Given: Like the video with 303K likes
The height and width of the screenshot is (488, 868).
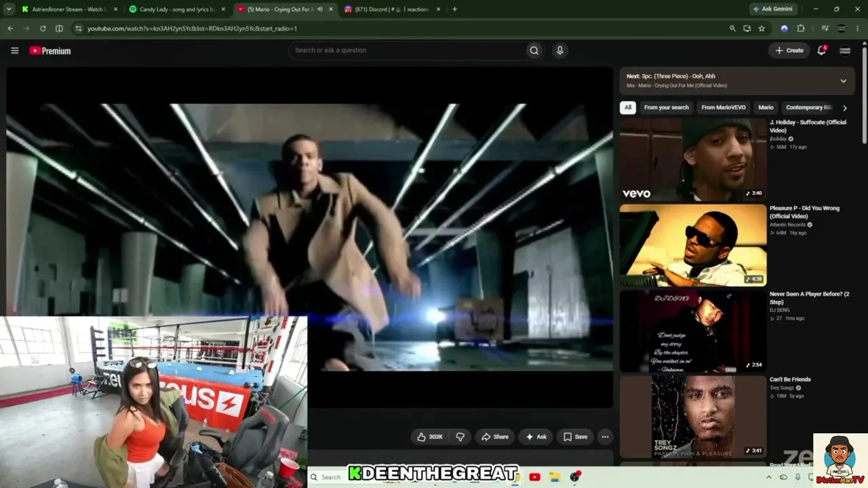Looking at the screenshot, I should [429, 436].
